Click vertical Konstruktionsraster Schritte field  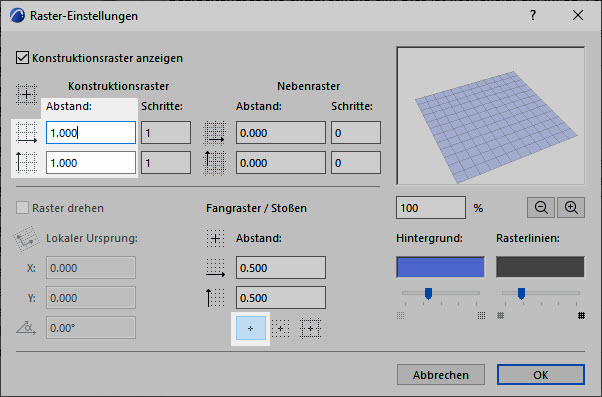(166, 163)
